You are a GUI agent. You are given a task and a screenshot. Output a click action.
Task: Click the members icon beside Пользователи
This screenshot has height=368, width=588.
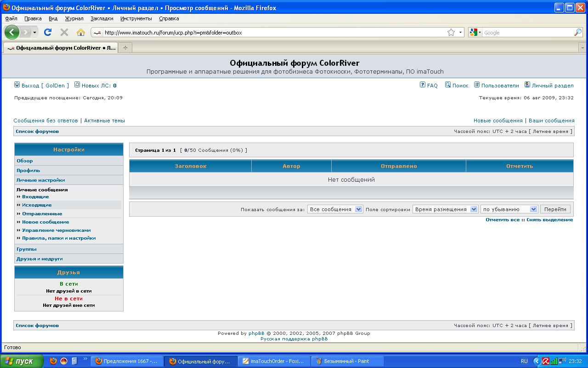click(477, 85)
